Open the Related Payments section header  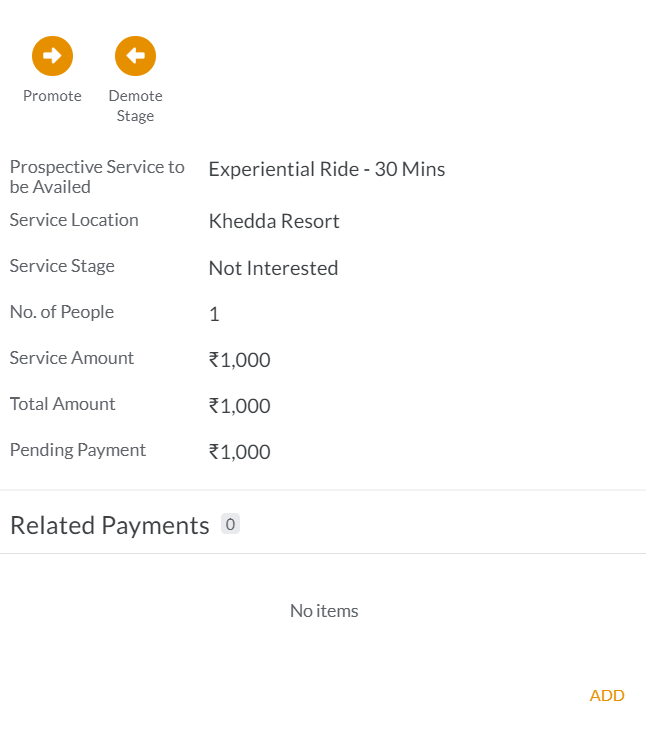110,525
